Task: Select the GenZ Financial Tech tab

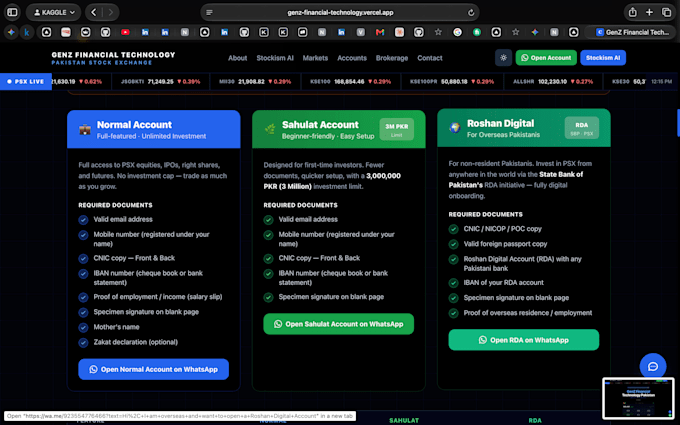Action: point(632,32)
